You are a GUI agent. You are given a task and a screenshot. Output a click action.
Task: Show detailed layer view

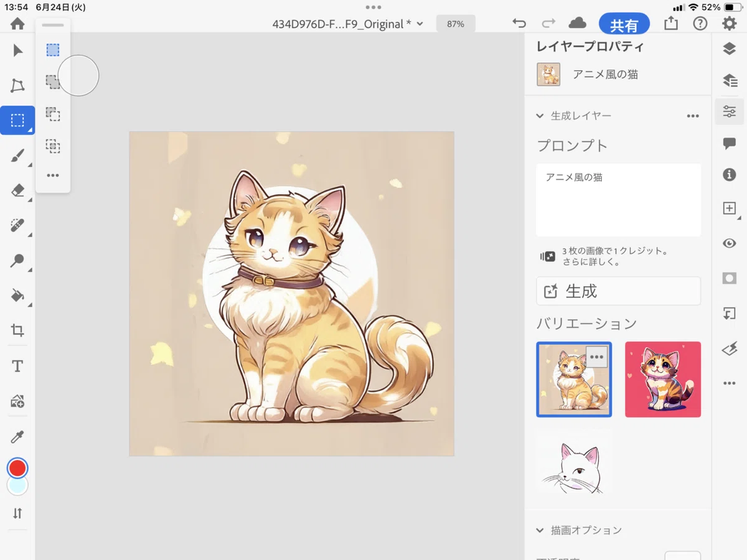(x=730, y=80)
